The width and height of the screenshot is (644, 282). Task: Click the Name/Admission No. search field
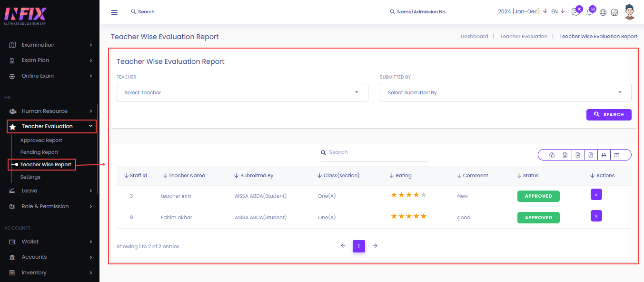click(418, 12)
